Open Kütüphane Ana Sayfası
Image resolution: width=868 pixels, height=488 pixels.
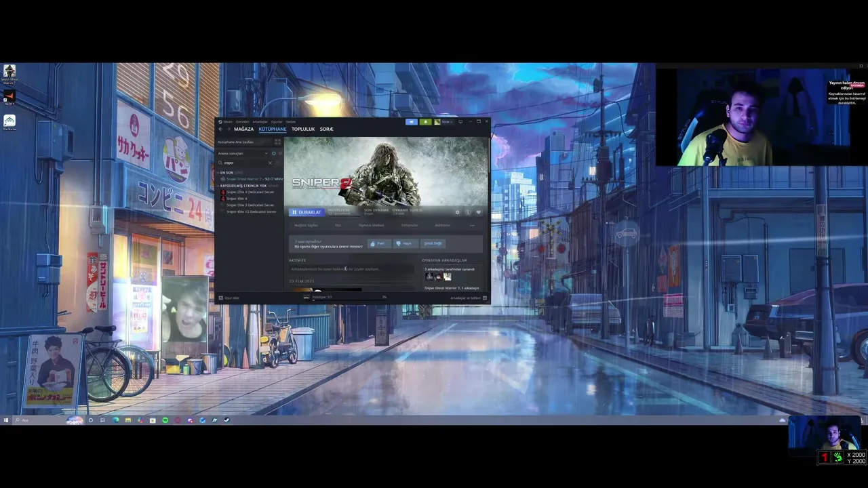coord(244,142)
